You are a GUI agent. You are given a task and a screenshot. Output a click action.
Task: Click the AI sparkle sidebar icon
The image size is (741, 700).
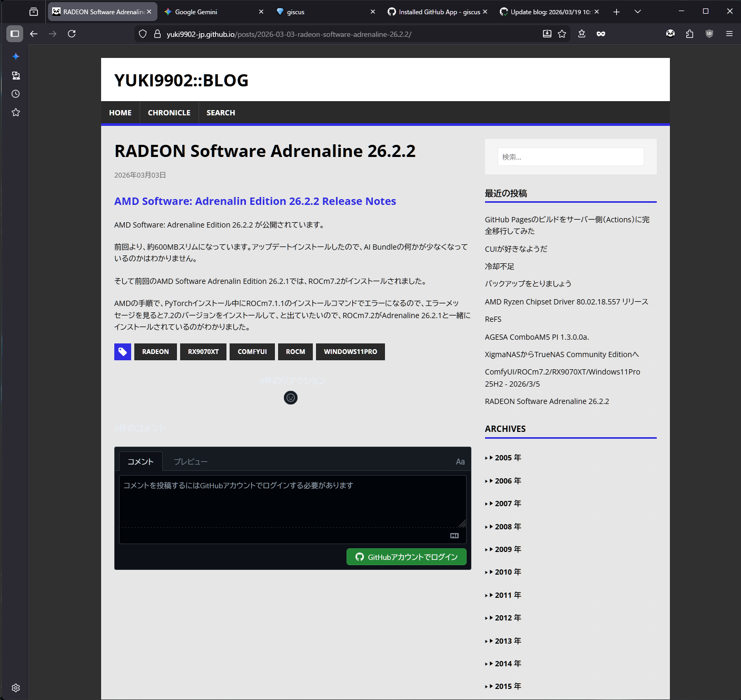tap(16, 56)
